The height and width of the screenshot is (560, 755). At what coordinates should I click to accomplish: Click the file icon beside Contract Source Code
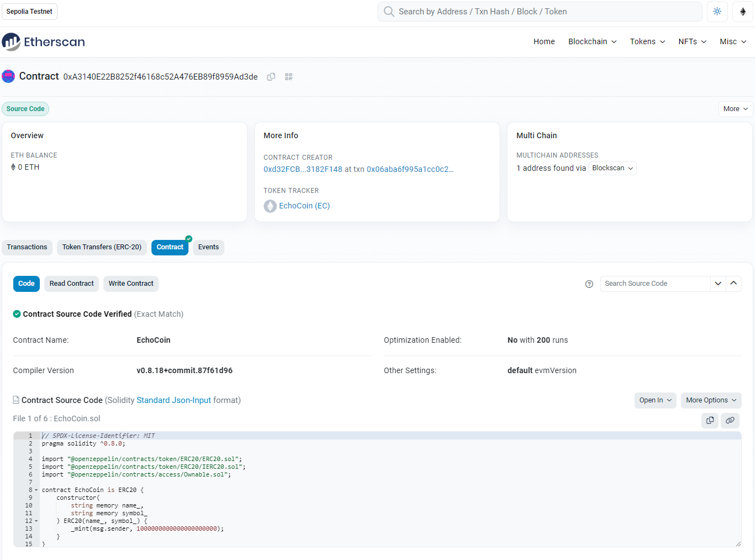tap(16, 400)
